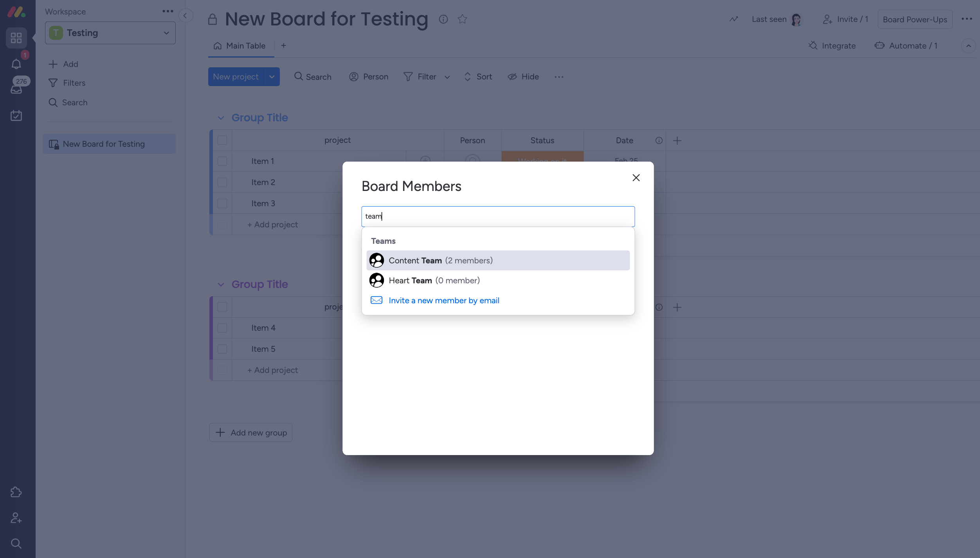This screenshot has width=980, height=558.
Task: Open the inbox icon with 276 badge
Action: [16, 89]
